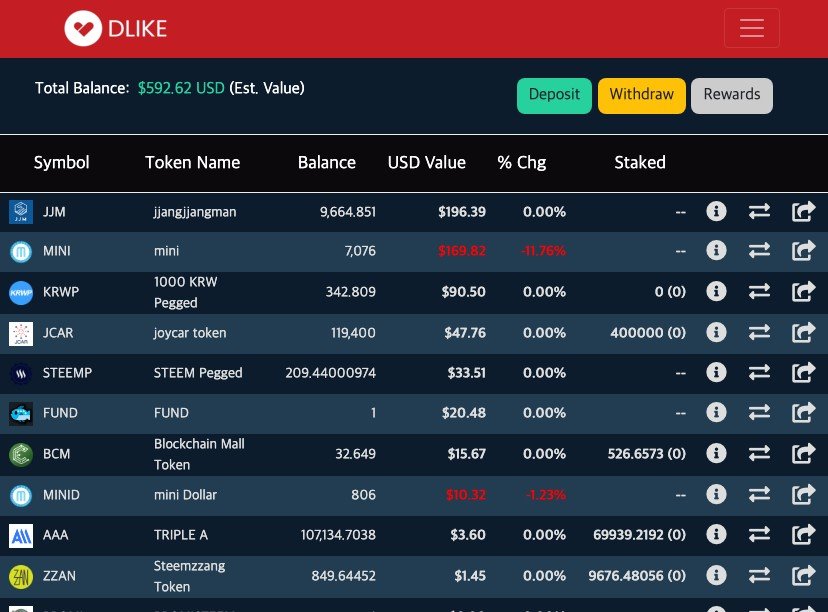
Task: Click the red $169.82 value
Action: point(462,251)
